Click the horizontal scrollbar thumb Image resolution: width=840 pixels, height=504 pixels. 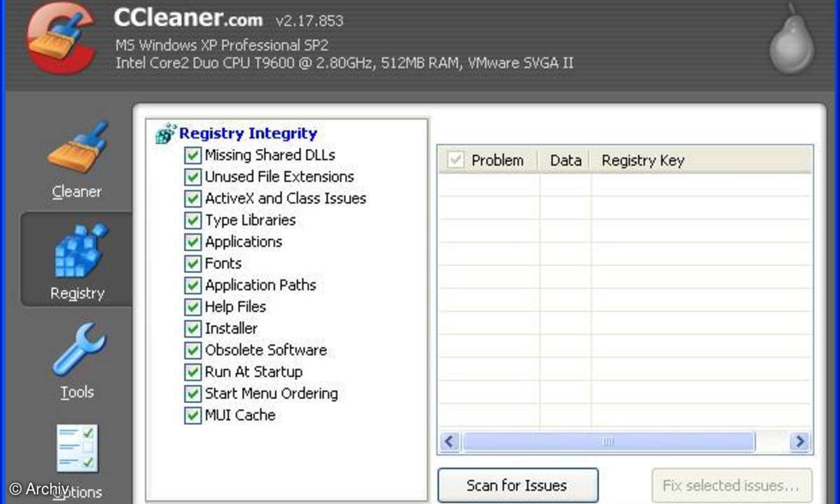(608, 442)
